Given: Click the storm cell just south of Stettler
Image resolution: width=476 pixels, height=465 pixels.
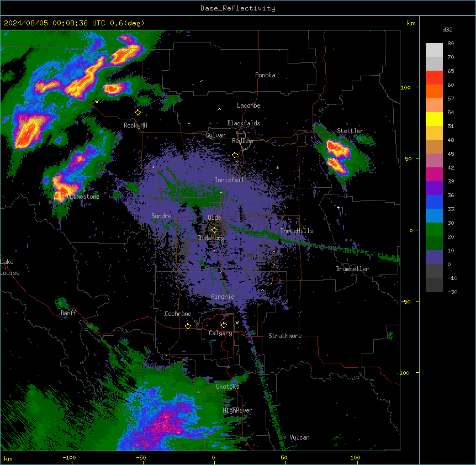Looking at the screenshot, I should point(337,157).
